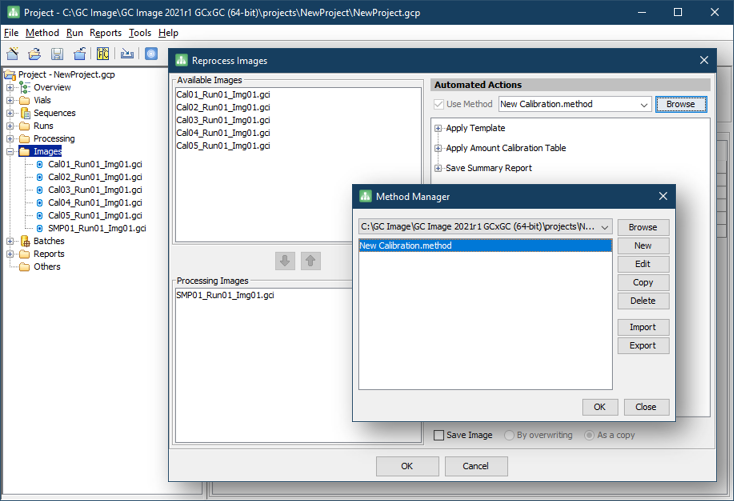
Task: Click the New Project toolbar icon
Action: (12, 53)
